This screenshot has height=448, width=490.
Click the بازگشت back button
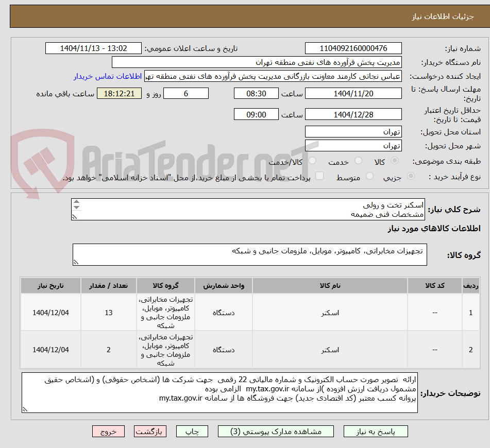150,432
